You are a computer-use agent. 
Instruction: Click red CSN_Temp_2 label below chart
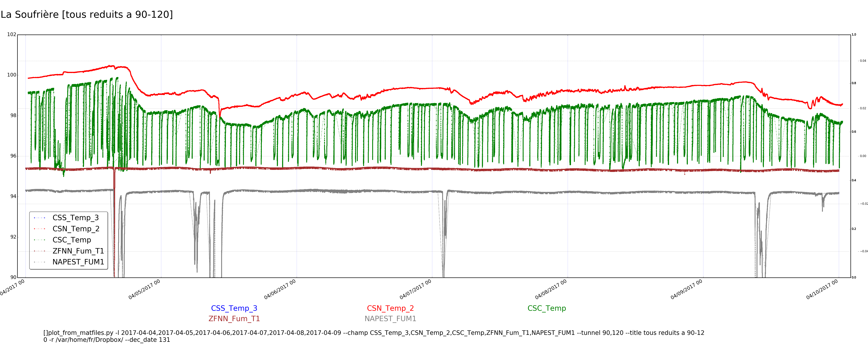coord(390,308)
